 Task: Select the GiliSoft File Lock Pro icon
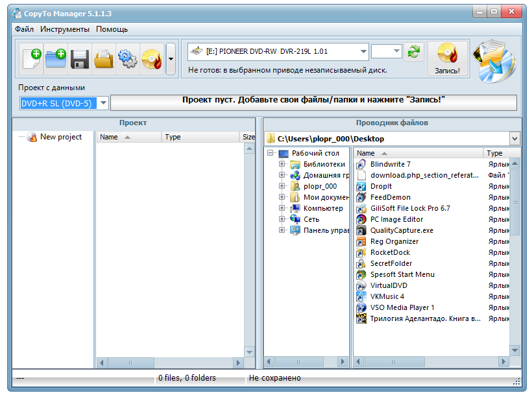click(x=361, y=209)
